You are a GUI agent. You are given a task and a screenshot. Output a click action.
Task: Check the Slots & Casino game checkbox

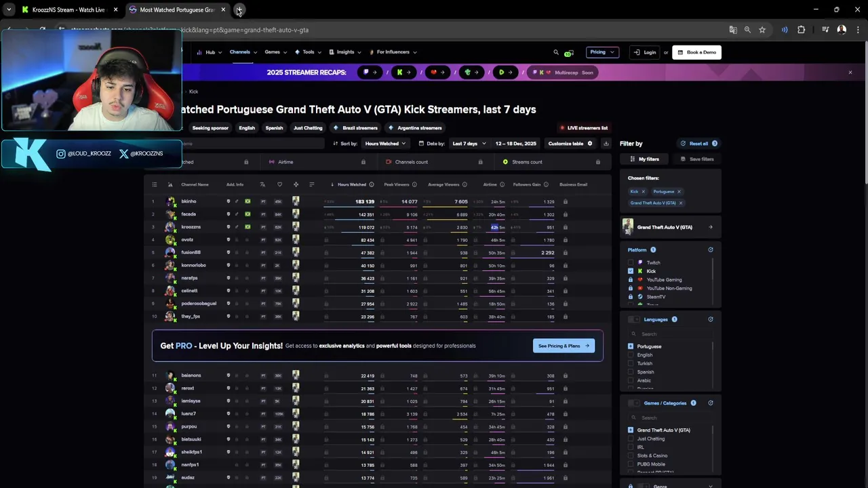point(631,455)
